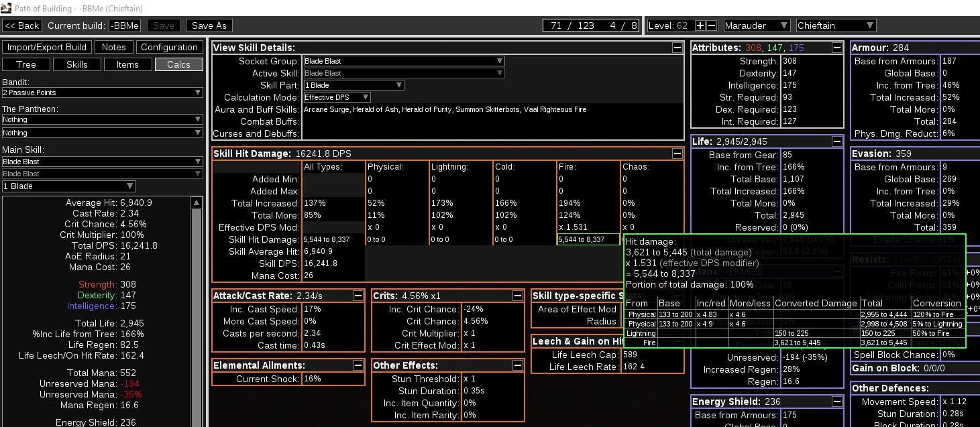The height and width of the screenshot is (427, 980).
Task: Collapse the Energy Shield section
Action: 836,402
